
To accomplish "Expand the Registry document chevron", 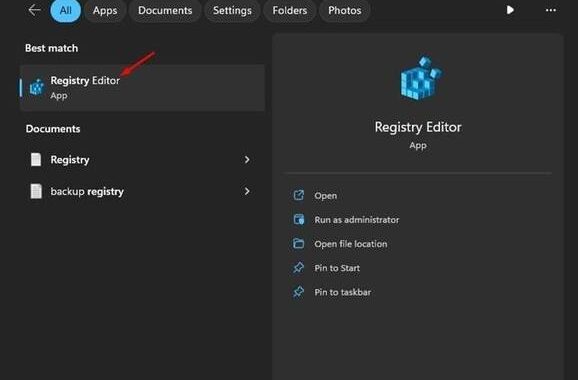I will (x=247, y=160).
